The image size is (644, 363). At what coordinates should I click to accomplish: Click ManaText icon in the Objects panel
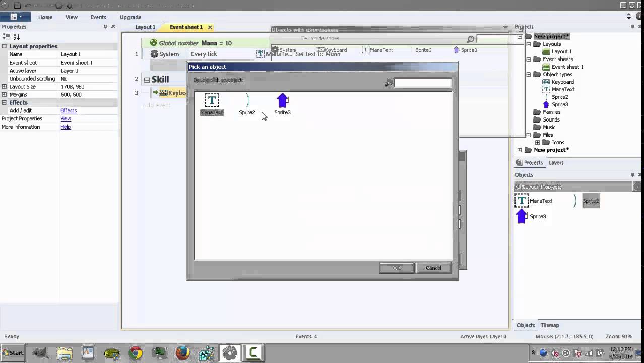pos(522,201)
